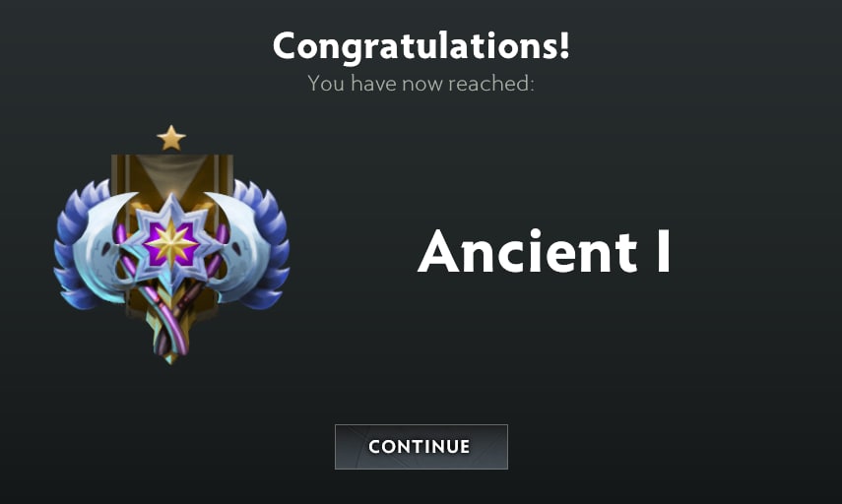
Task: Click the CONTINUE button
Action: pos(421,447)
